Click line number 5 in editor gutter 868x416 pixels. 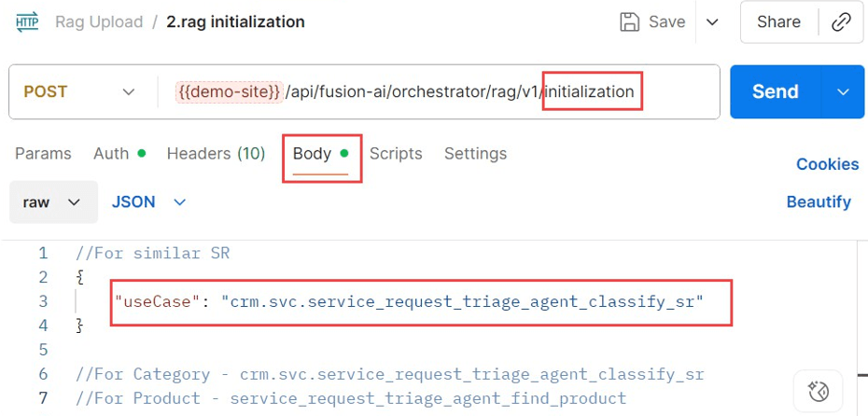pyautogui.click(x=43, y=350)
